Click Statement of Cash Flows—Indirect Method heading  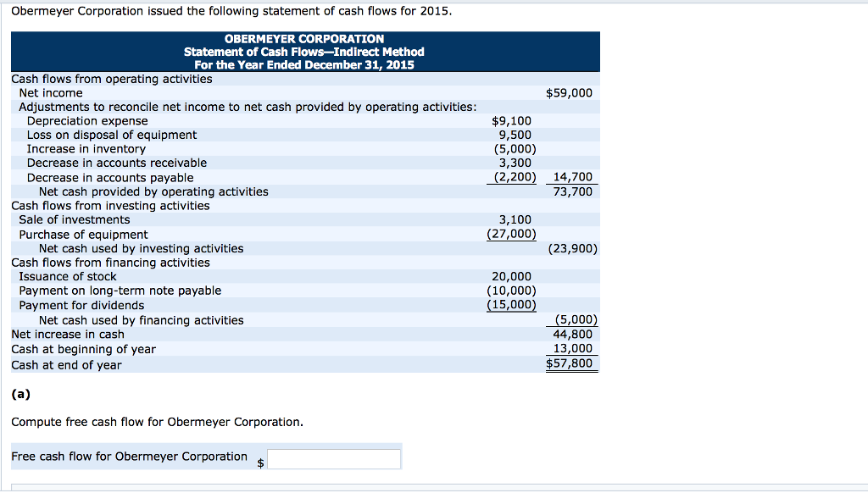coord(304,52)
